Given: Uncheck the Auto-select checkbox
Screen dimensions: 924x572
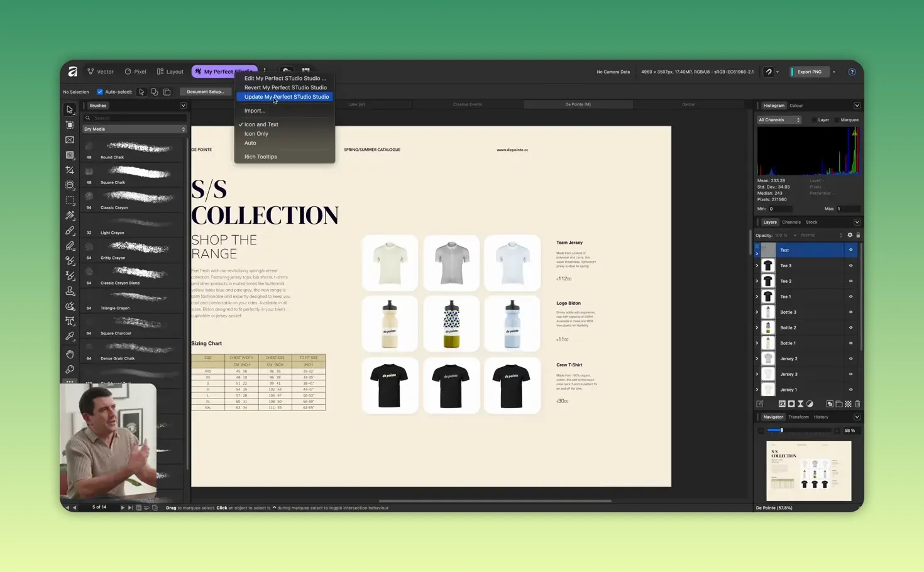Looking at the screenshot, I should (x=100, y=92).
